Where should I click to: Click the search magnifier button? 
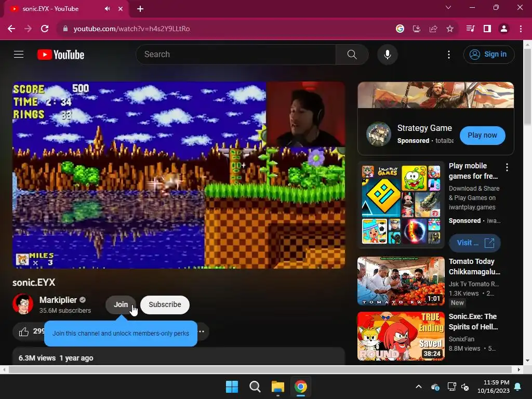point(352,54)
